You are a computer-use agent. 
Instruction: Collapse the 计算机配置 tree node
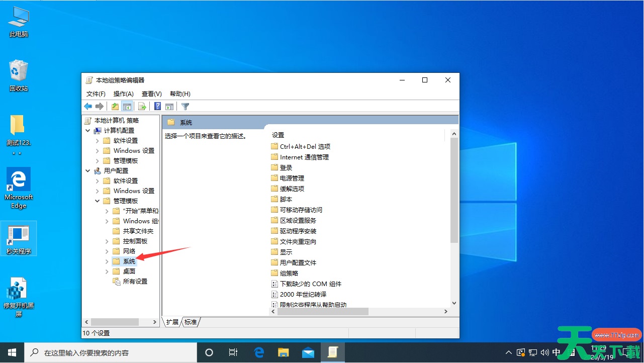[88, 131]
